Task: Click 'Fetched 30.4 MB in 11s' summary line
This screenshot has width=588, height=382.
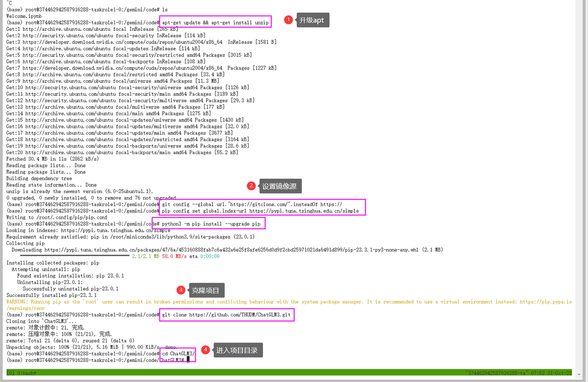Action: tap(52, 159)
